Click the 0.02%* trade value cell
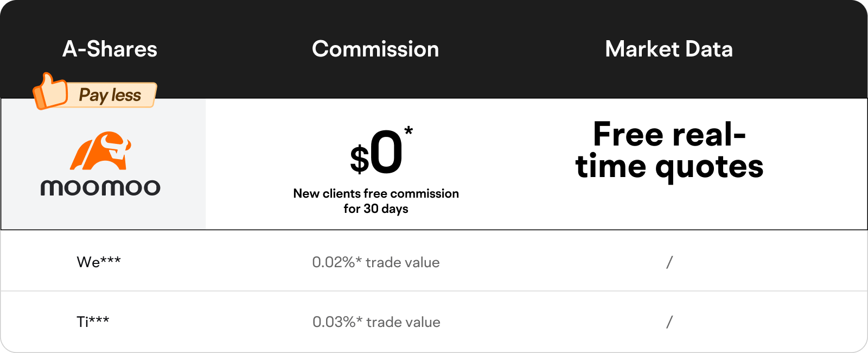Viewport: 868px width, 353px height. click(376, 262)
